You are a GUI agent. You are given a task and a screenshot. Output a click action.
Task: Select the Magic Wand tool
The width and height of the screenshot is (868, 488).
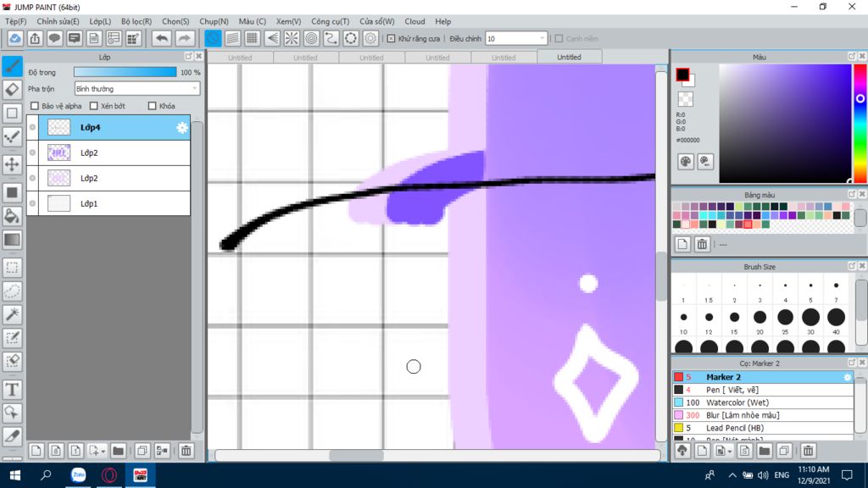point(12,314)
